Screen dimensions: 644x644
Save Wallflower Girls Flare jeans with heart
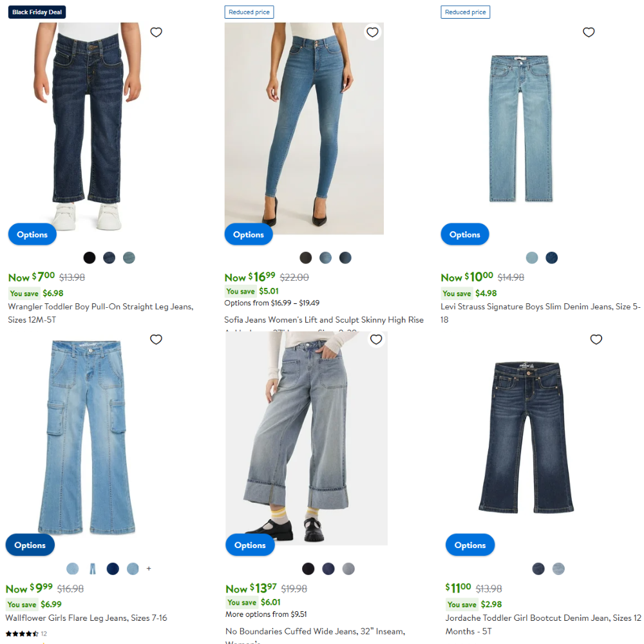pyautogui.click(x=156, y=339)
